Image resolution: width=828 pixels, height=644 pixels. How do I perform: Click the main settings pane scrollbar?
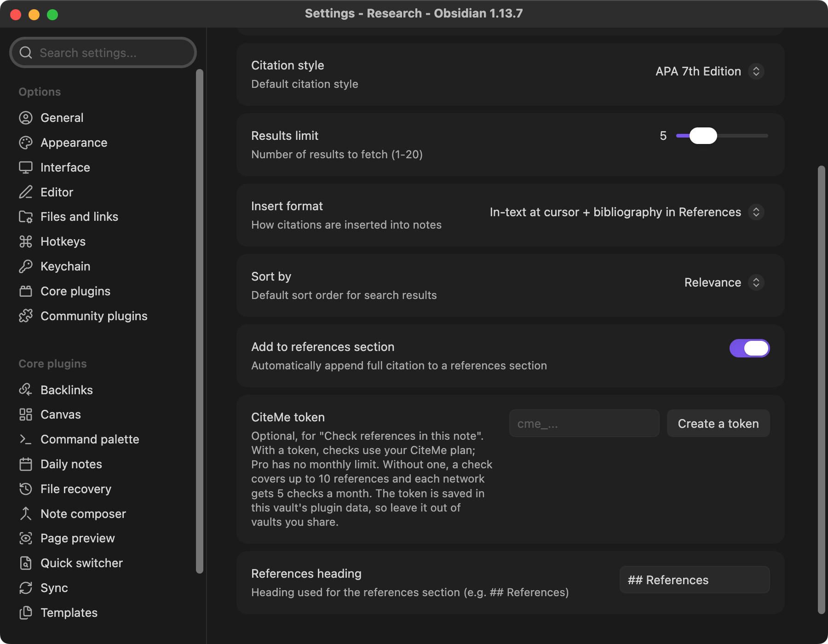822,390
